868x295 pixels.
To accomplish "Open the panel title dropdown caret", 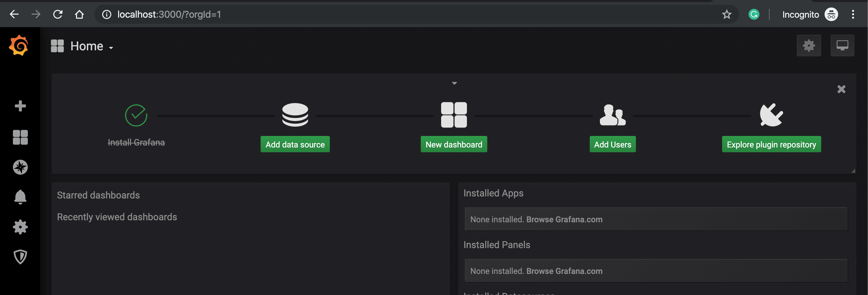I will pos(454,83).
